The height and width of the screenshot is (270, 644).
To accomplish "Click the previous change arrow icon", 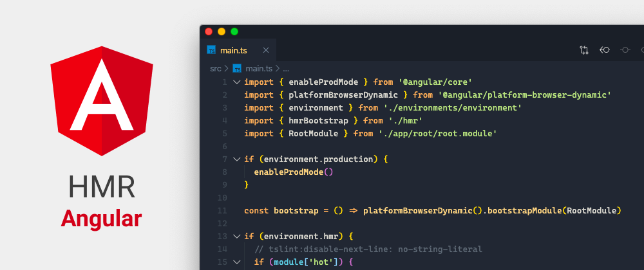I will [x=605, y=50].
